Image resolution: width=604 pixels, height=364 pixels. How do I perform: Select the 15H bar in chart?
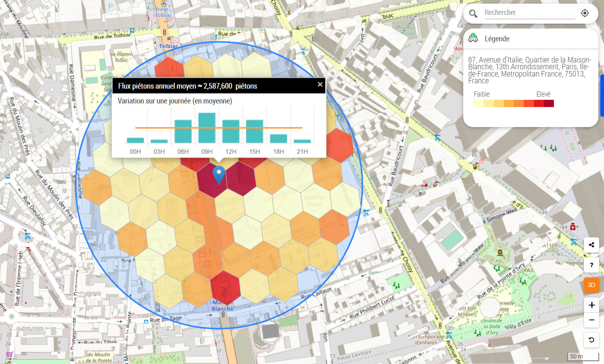click(255, 131)
